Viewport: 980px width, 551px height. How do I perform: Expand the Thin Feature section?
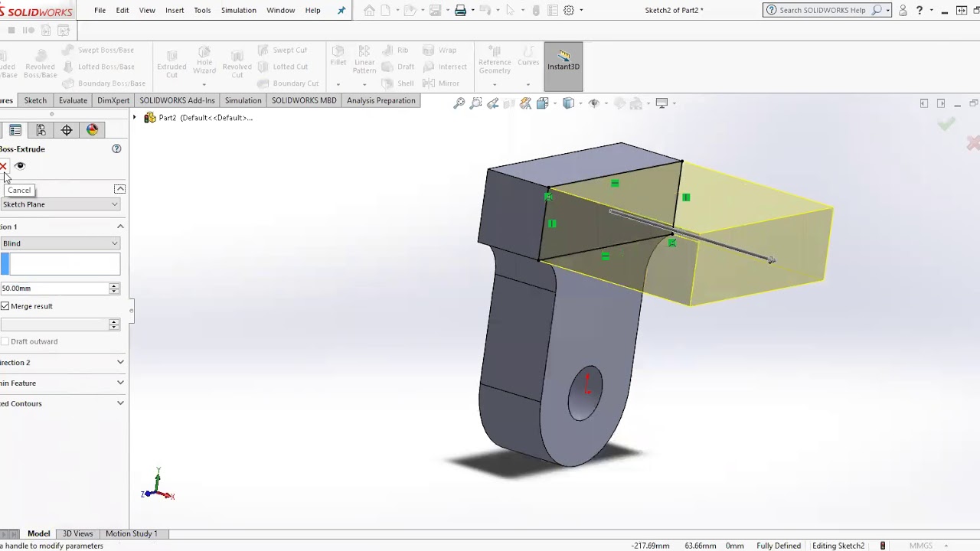pos(120,383)
